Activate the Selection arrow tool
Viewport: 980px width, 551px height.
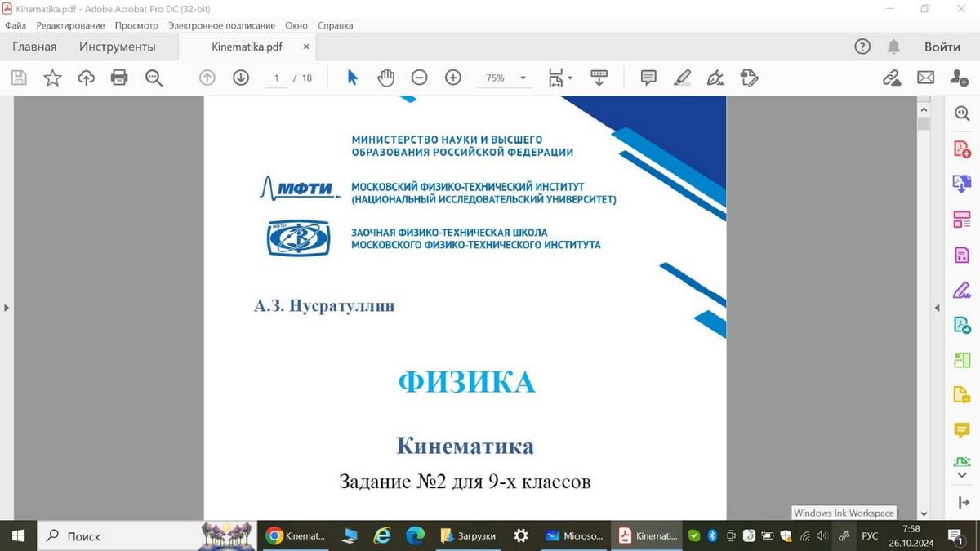352,78
